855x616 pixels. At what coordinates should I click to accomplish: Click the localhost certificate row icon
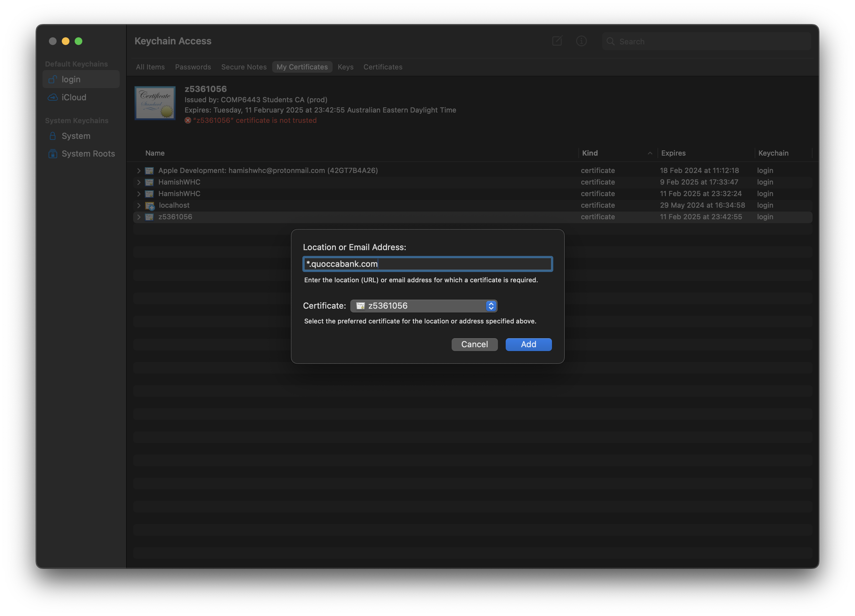[150, 206]
